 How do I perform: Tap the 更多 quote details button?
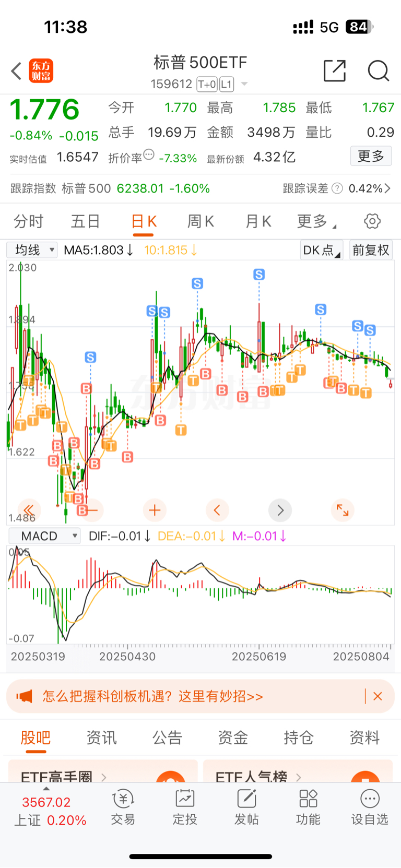click(x=371, y=156)
